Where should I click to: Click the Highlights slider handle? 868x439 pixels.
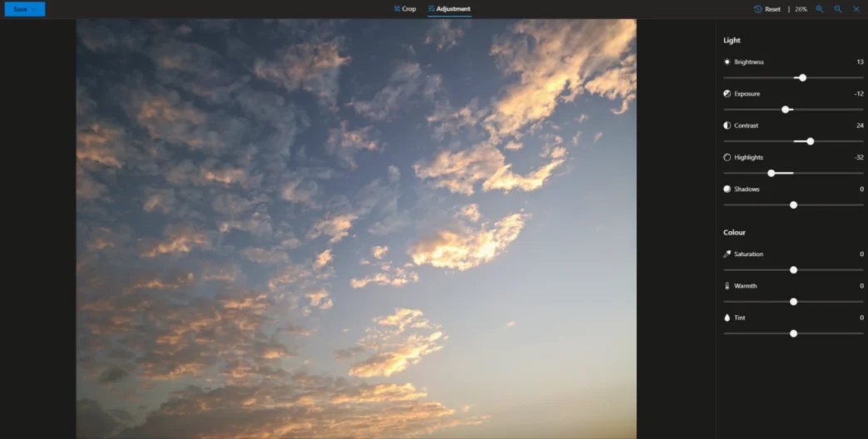click(x=771, y=173)
